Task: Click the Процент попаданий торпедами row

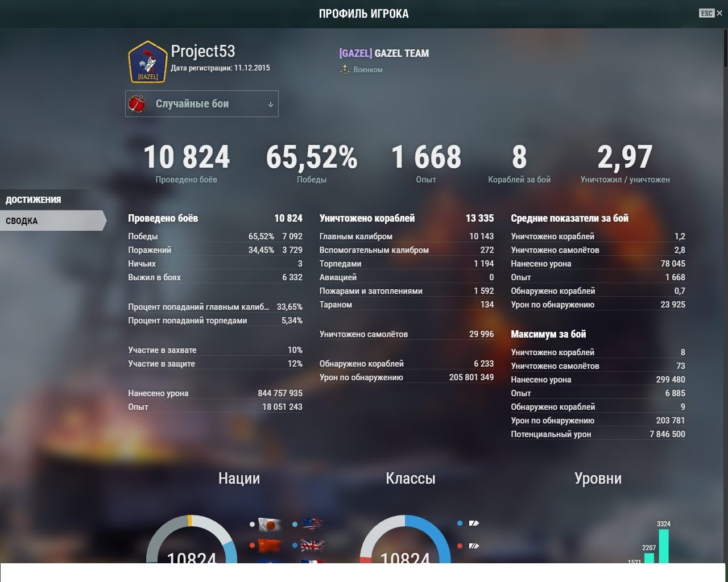Action: click(215, 321)
